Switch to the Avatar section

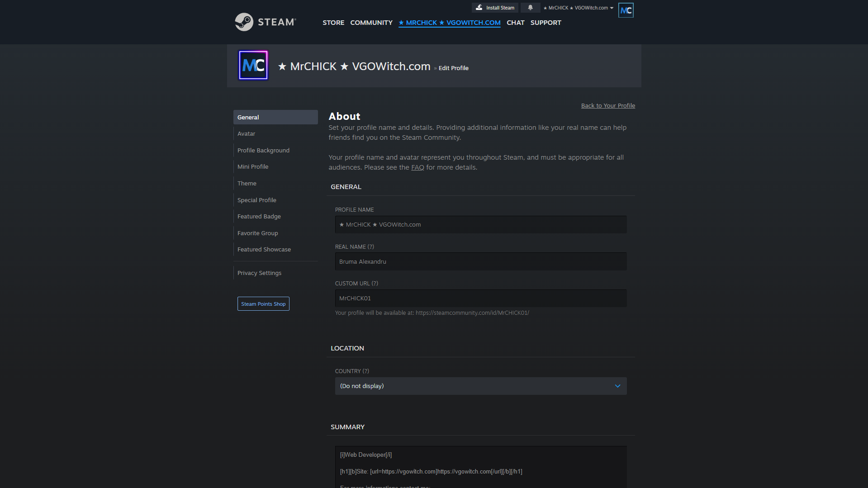click(275, 134)
